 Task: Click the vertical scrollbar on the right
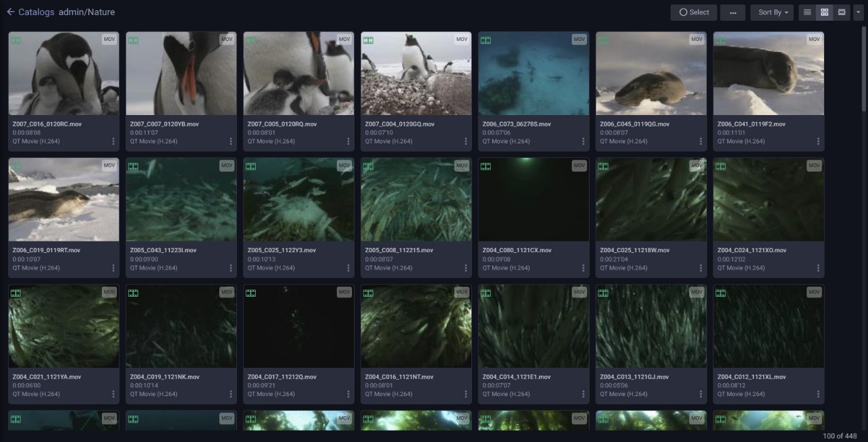(x=864, y=69)
